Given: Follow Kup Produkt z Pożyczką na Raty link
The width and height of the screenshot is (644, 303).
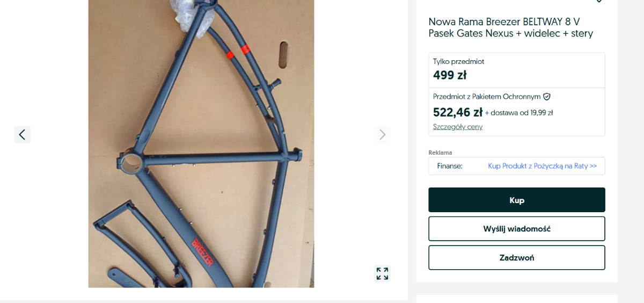Looking at the screenshot, I should click(x=543, y=166).
